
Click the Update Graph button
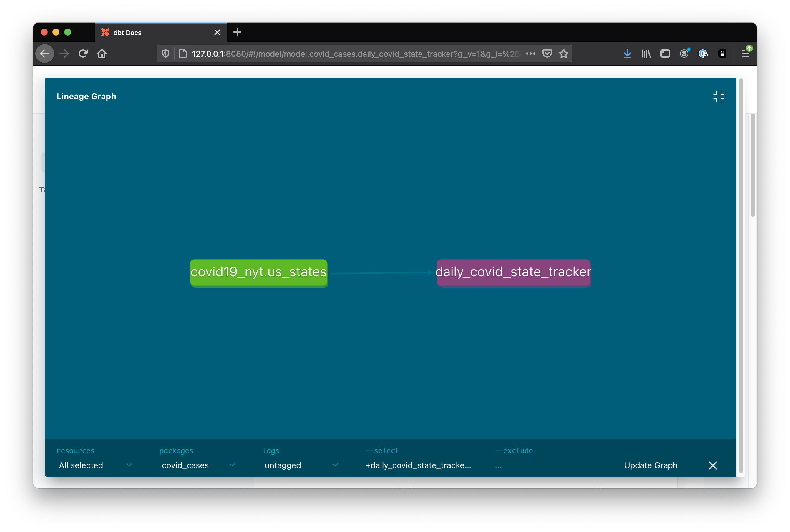pos(650,465)
